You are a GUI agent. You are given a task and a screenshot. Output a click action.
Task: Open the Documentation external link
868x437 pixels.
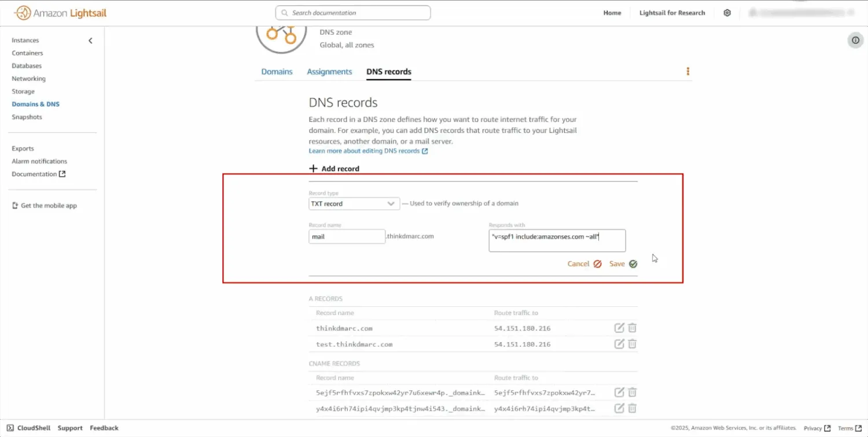tap(39, 174)
